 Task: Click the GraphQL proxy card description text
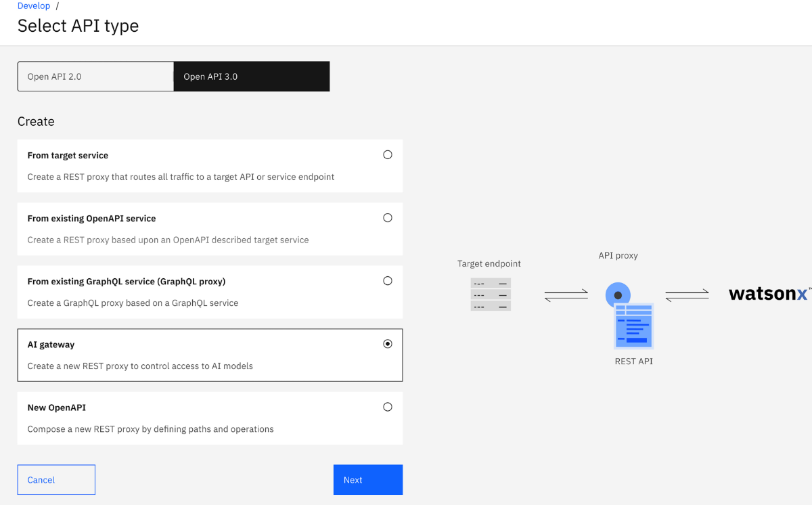pyautogui.click(x=133, y=303)
